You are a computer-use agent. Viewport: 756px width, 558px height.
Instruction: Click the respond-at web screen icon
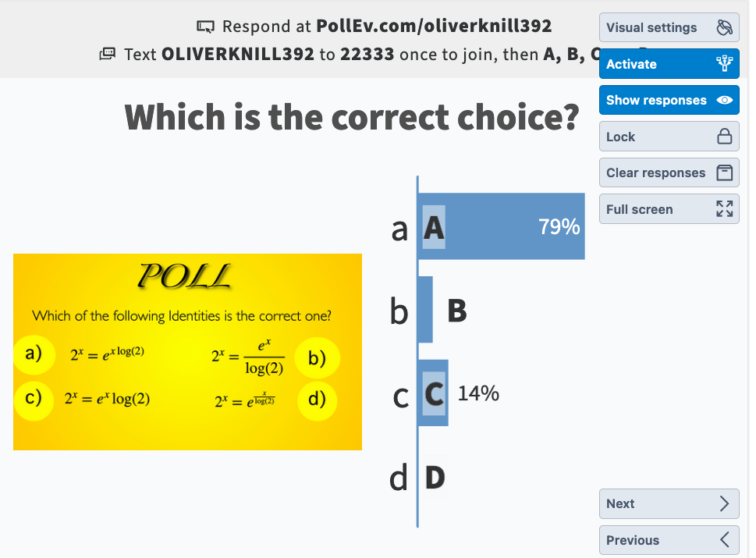coord(205,27)
